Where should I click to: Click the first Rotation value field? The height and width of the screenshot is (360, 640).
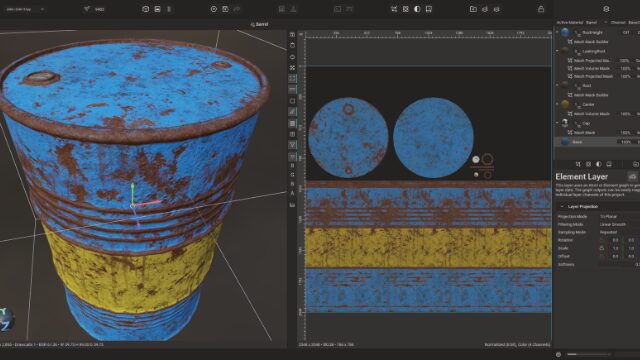616,240
